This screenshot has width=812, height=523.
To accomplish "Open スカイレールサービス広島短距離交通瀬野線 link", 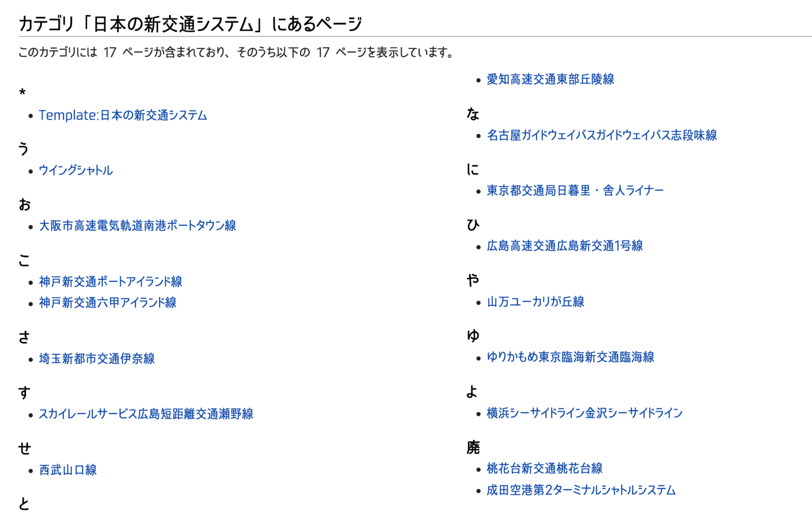I will pos(146,414).
